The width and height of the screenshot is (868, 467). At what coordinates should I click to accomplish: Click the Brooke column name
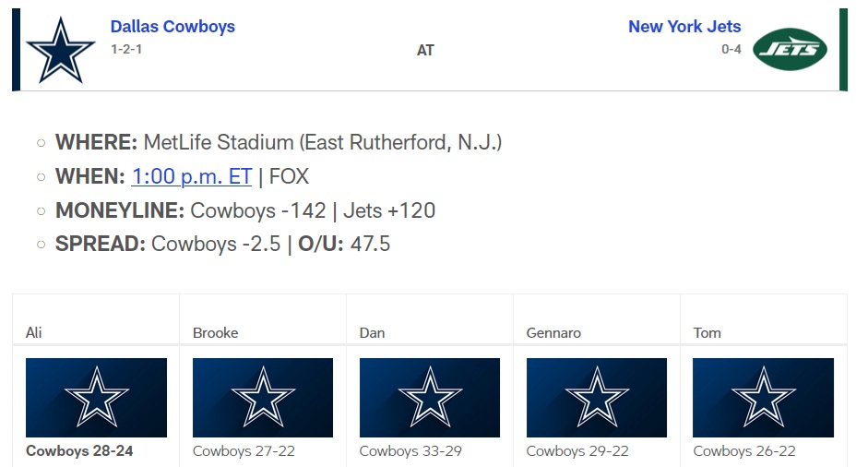215,332
